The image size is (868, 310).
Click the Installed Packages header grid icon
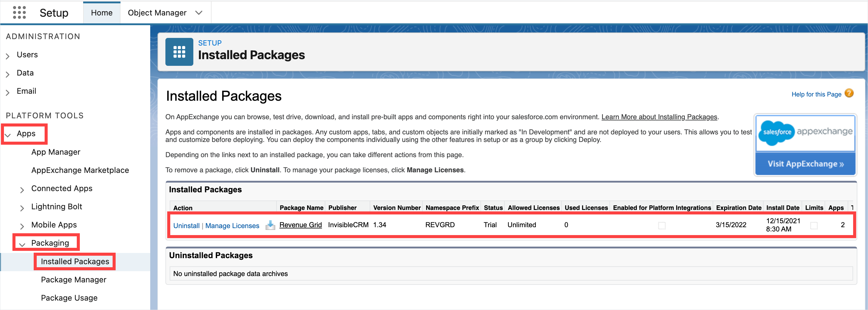[x=179, y=52]
